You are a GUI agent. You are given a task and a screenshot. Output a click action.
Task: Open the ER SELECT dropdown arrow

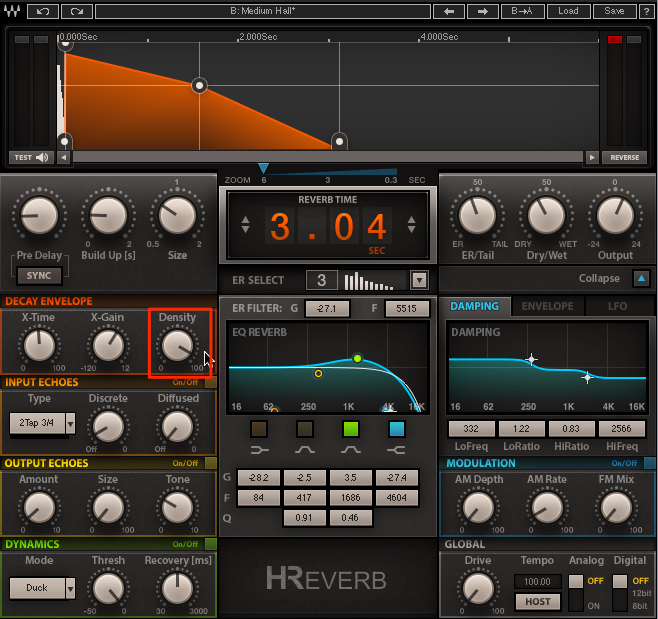[419, 280]
